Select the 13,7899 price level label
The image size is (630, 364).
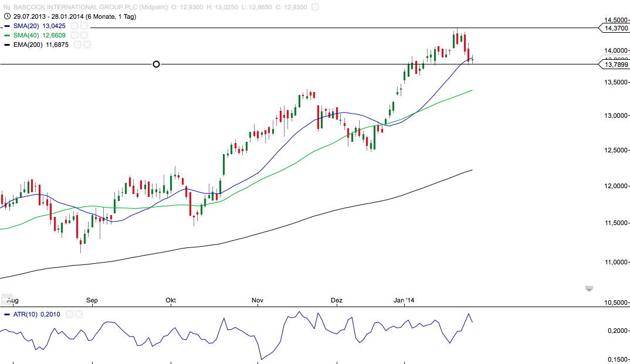click(x=614, y=64)
